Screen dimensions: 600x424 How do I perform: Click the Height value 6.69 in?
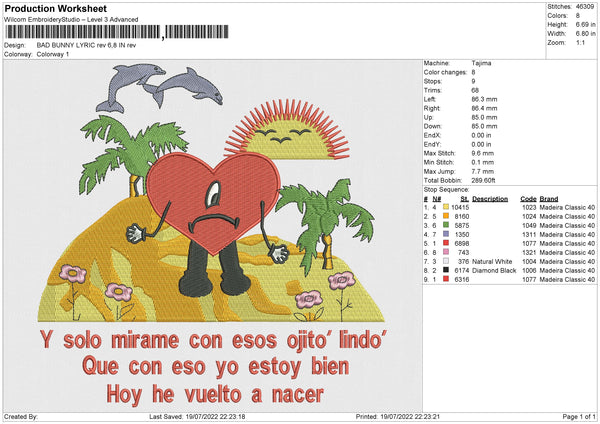(585, 24)
